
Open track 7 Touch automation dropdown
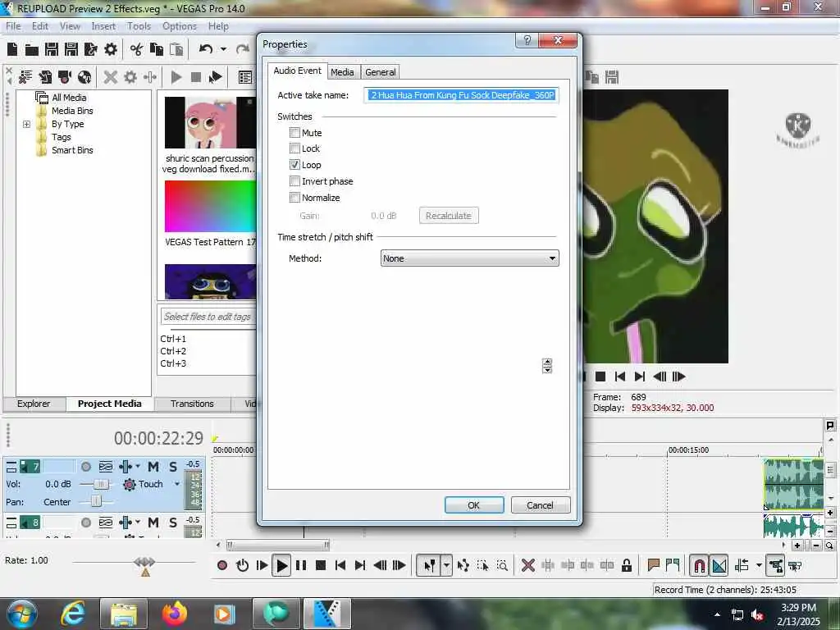click(x=177, y=484)
